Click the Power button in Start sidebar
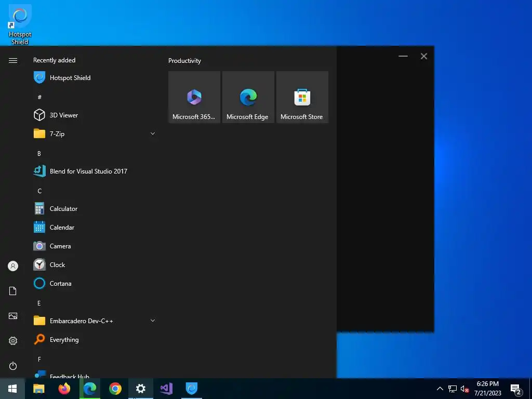 click(x=13, y=366)
